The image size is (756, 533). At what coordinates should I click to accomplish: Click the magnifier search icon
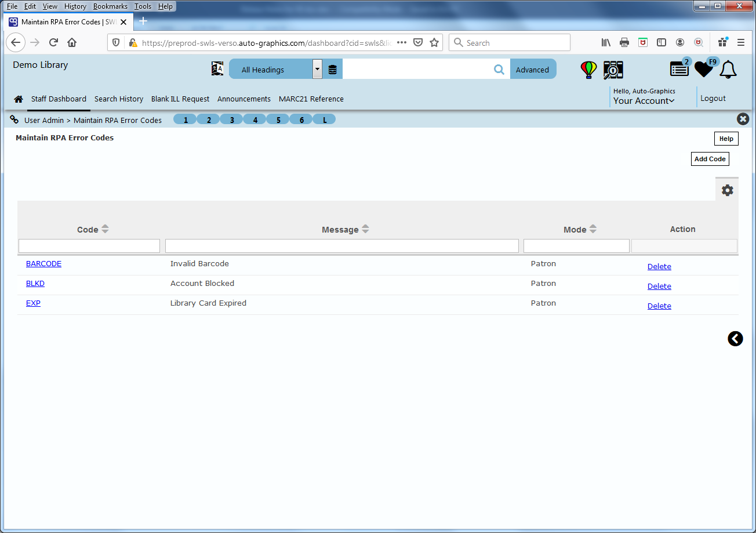tap(499, 70)
